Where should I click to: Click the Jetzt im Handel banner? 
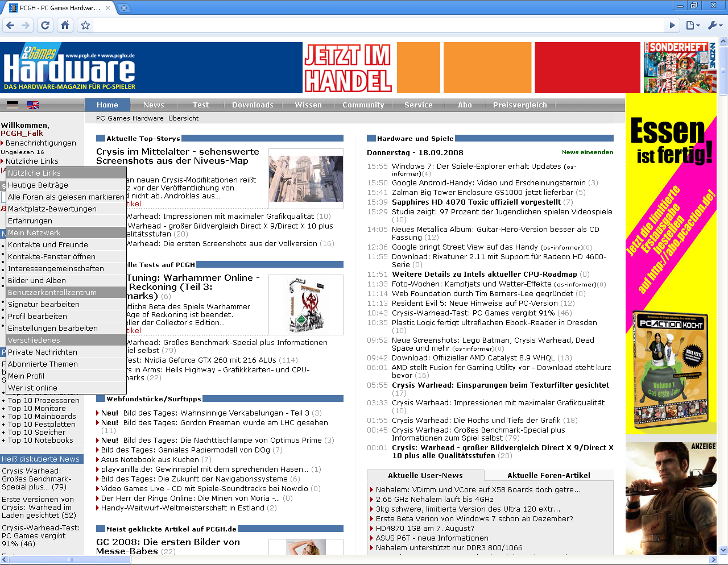click(348, 68)
